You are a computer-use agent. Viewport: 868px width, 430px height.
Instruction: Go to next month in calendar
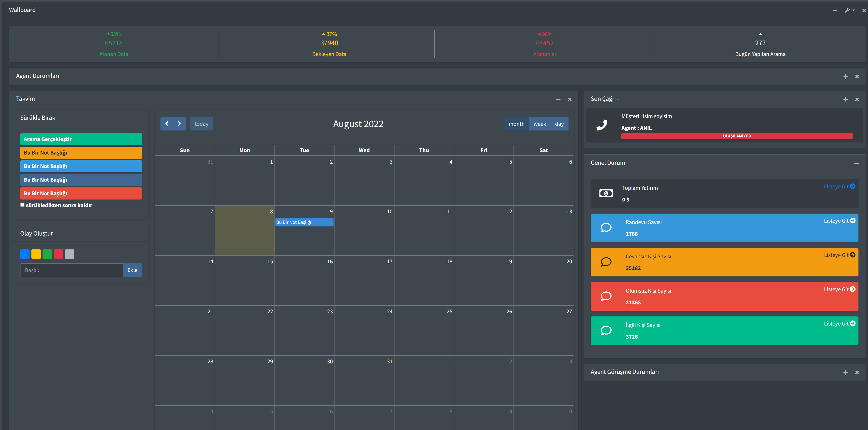pyautogui.click(x=179, y=124)
